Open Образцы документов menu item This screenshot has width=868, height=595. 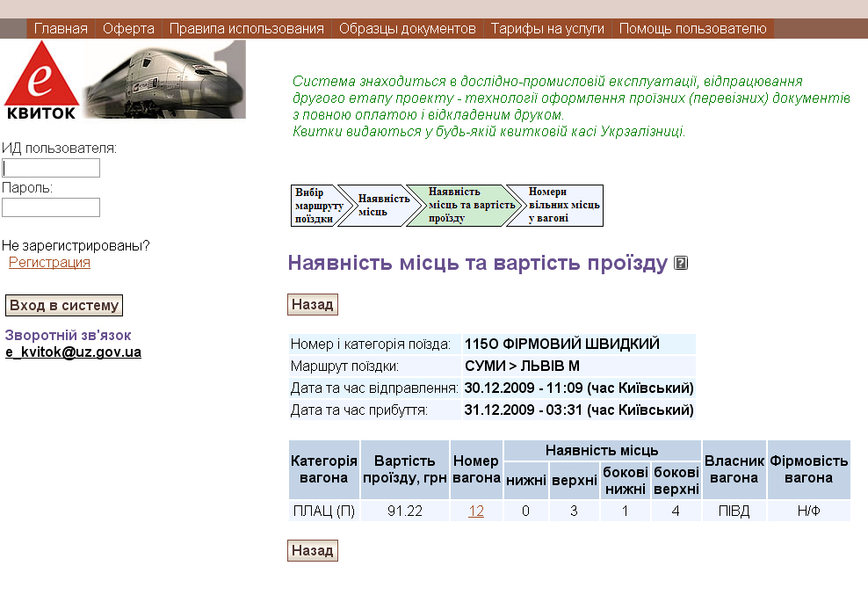click(x=407, y=29)
